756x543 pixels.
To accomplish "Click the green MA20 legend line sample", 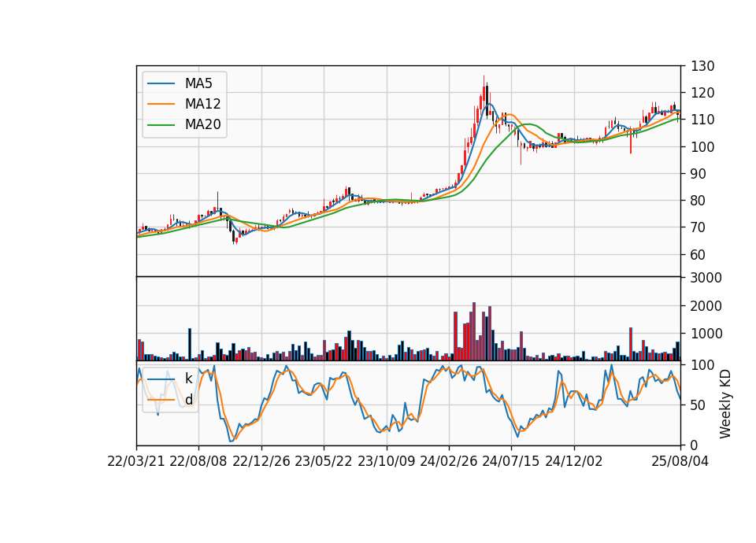I will [161, 125].
